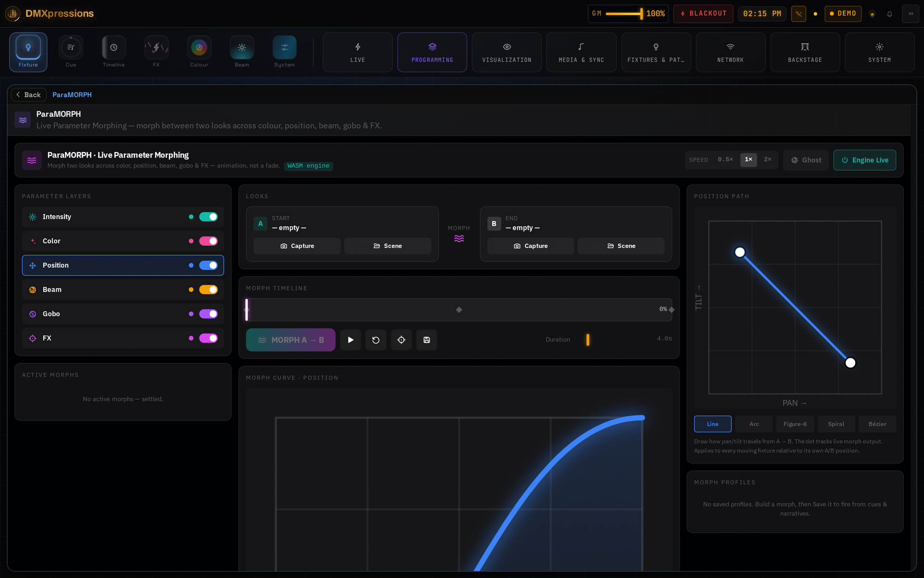Save the morph profile with disk icon
This screenshot has height=578, width=924.
[x=426, y=340]
